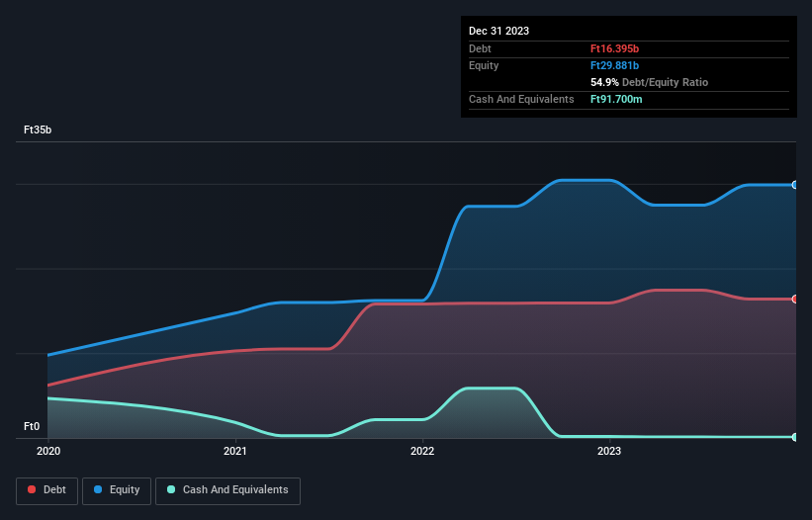Toggle the Cash And Equivalents legend button
812x520 pixels.
(x=227, y=490)
